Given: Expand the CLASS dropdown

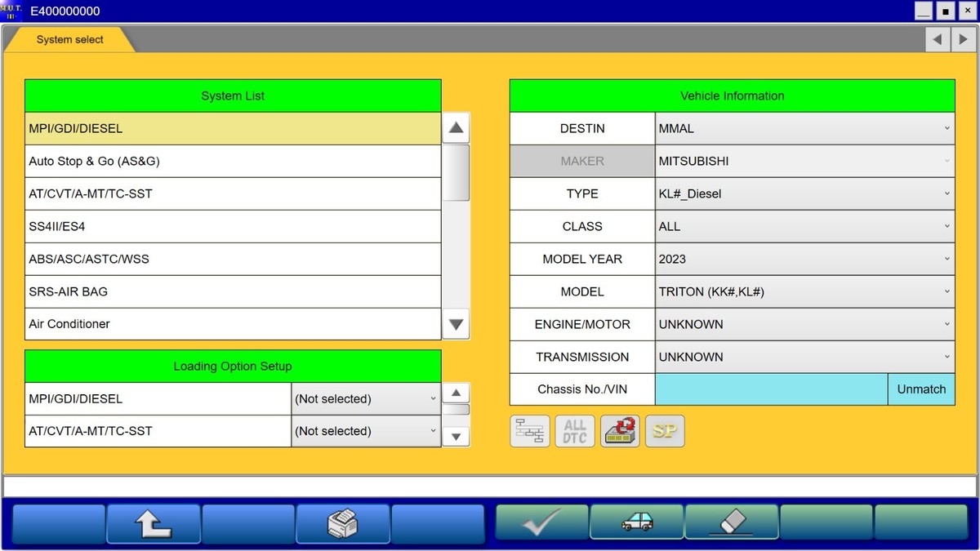Looking at the screenshot, I should click(804, 226).
